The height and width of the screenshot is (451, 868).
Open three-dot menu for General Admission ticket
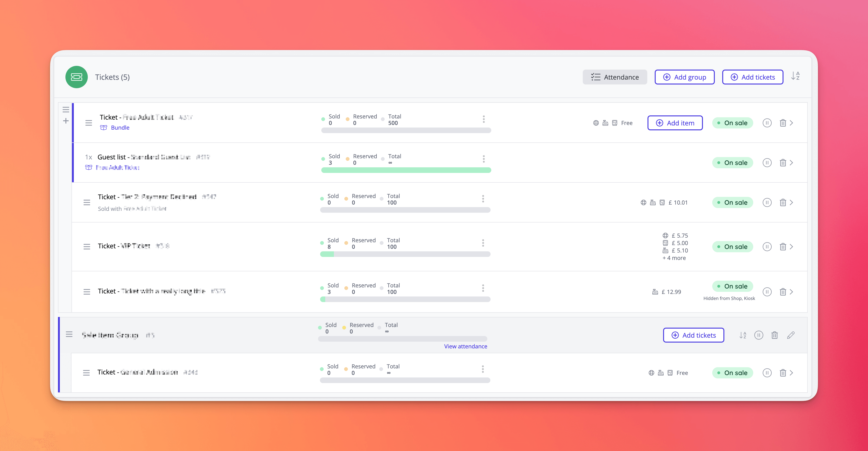pyautogui.click(x=482, y=369)
